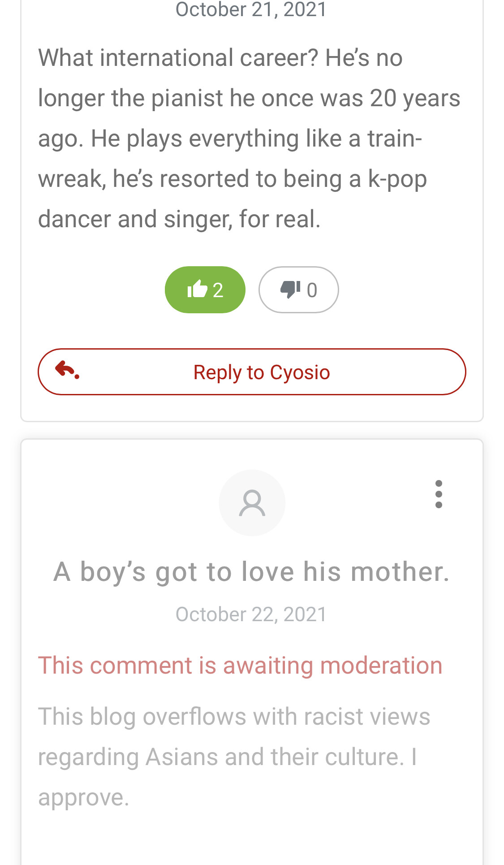Screen dimensions: 504x865
Task: Click the like count number 2
Action: (218, 290)
